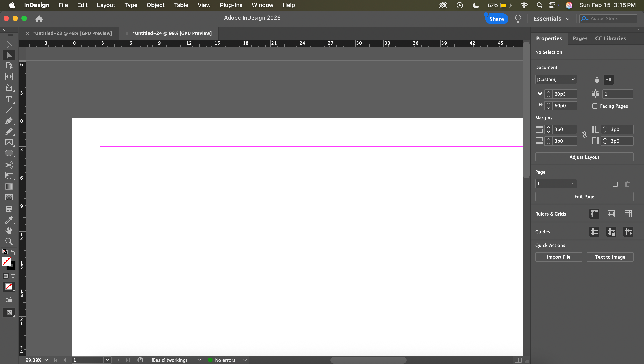This screenshot has width=644, height=364.
Task: Open the zoom level dropdown at 99.39%
Action: tap(46, 360)
